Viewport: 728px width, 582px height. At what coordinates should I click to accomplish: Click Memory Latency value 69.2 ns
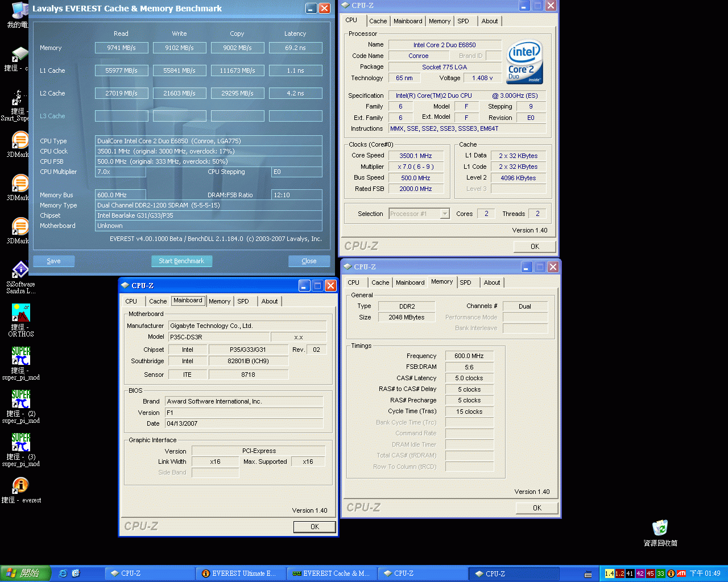[296, 48]
